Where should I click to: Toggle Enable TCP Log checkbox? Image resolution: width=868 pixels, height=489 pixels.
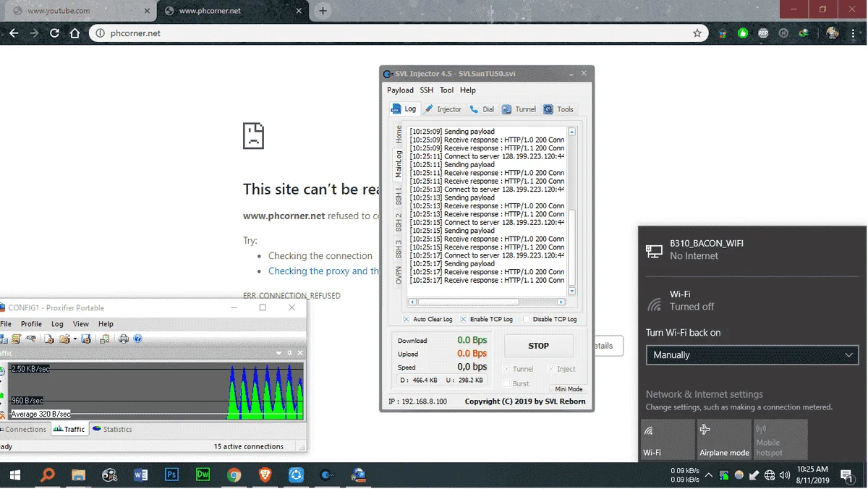click(x=464, y=319)
